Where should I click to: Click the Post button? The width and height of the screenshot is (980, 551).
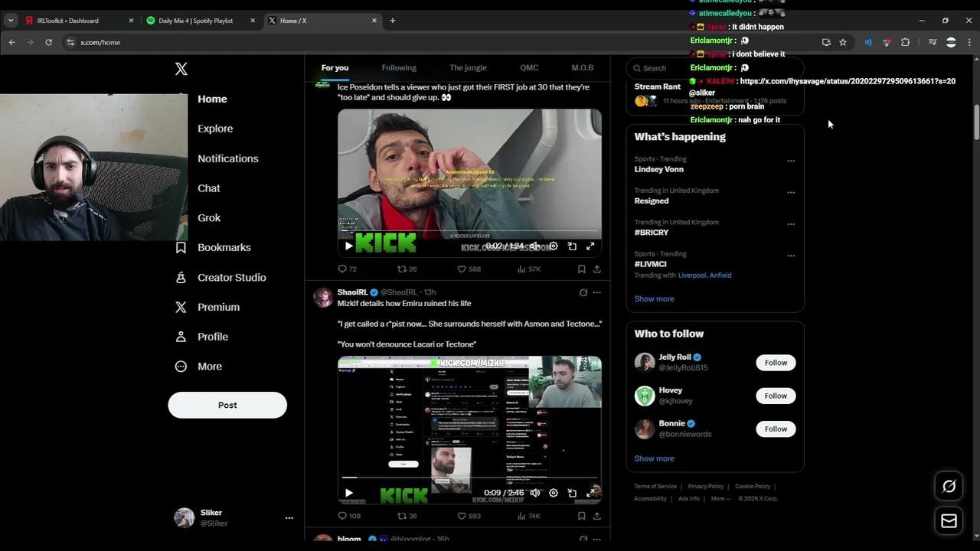coord(227,405)
